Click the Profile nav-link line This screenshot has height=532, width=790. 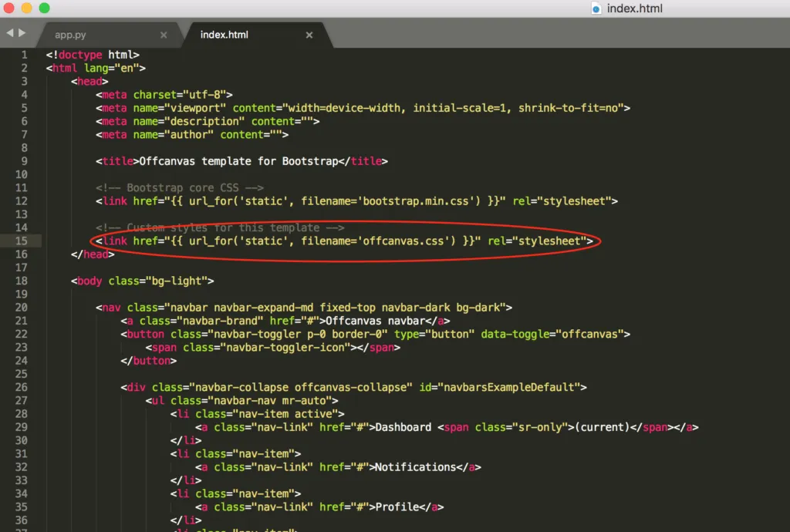coord(319,507)
